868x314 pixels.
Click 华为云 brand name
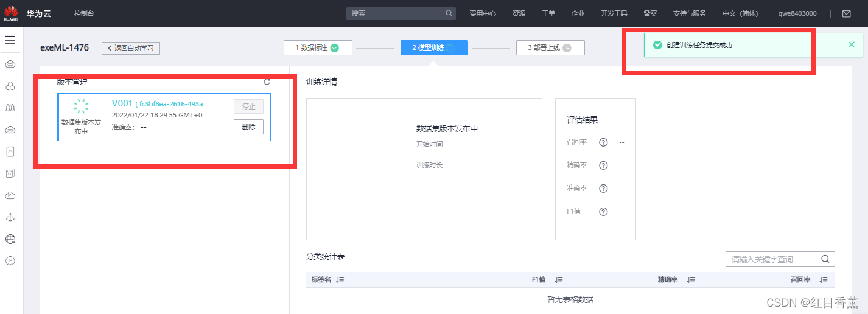[x=38, y=13]
